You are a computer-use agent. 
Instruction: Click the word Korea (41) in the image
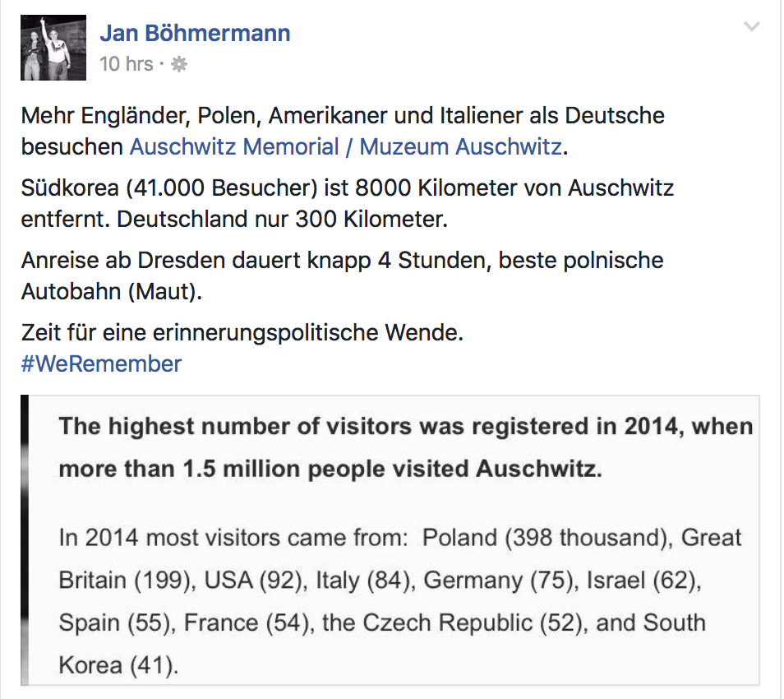pos(118,665)
